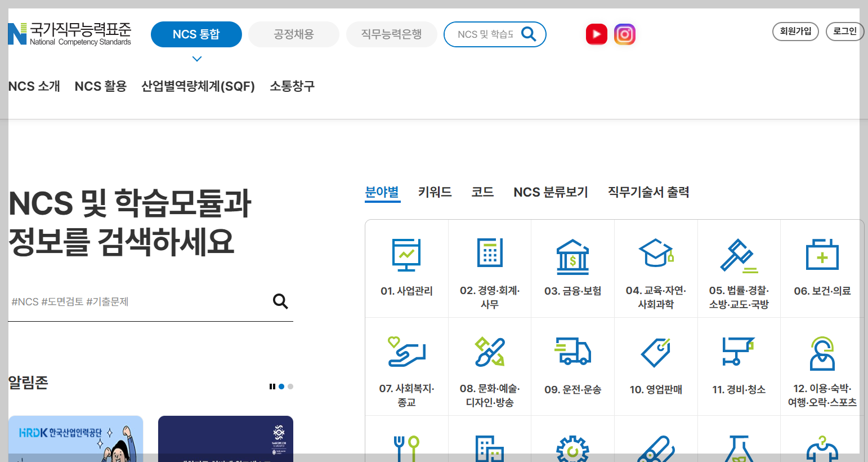The width and height of the screenshot is (868, 462).
Task: Click the 로그인 button
Action: [x=845, y=32]
